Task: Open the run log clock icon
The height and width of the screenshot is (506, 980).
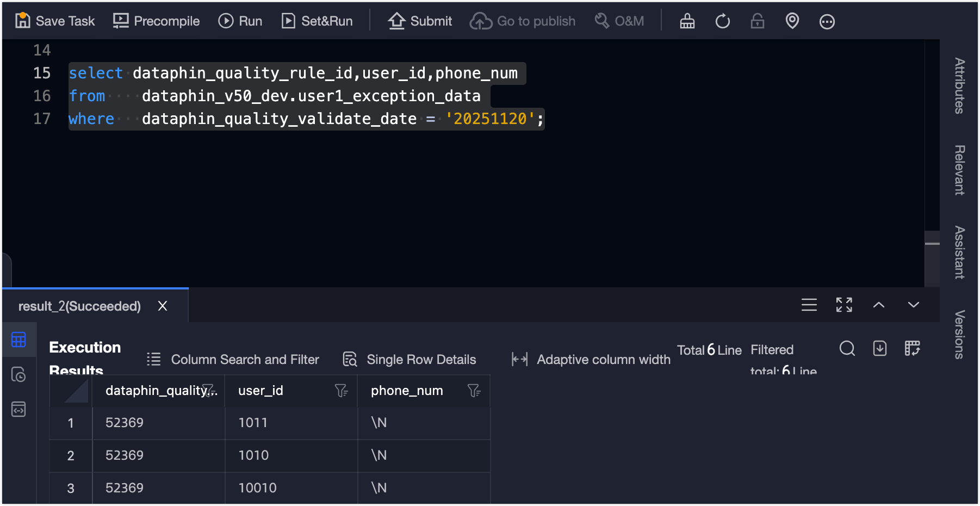Action: tap(18, 374)
